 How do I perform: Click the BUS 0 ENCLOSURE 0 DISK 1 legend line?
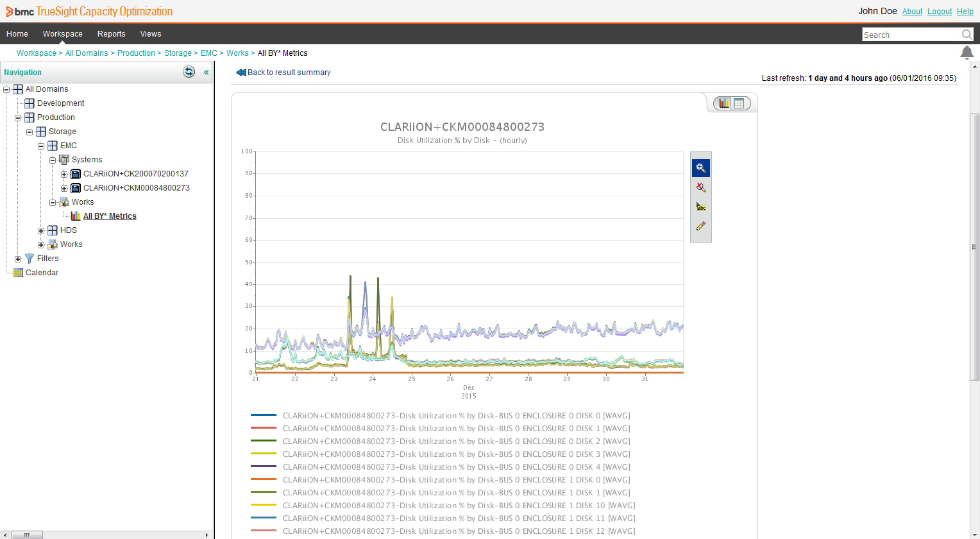(x=264, y=428)
